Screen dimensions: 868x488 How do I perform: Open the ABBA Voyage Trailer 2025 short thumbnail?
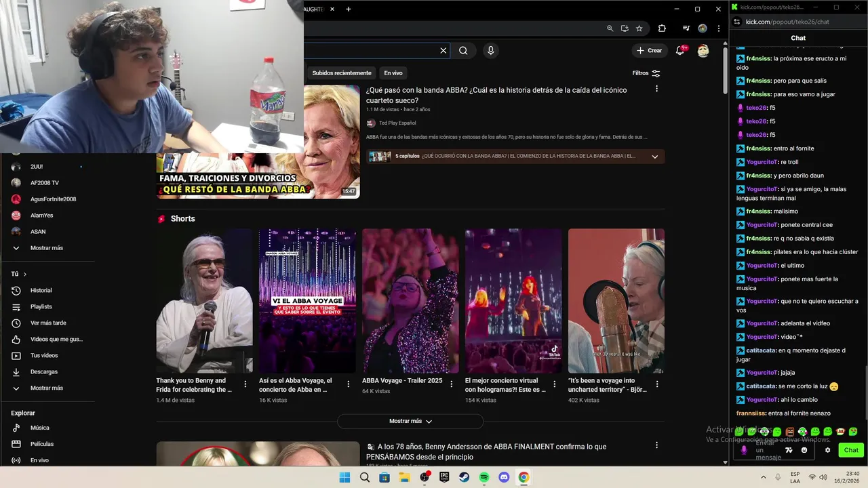tap(410, 301)
